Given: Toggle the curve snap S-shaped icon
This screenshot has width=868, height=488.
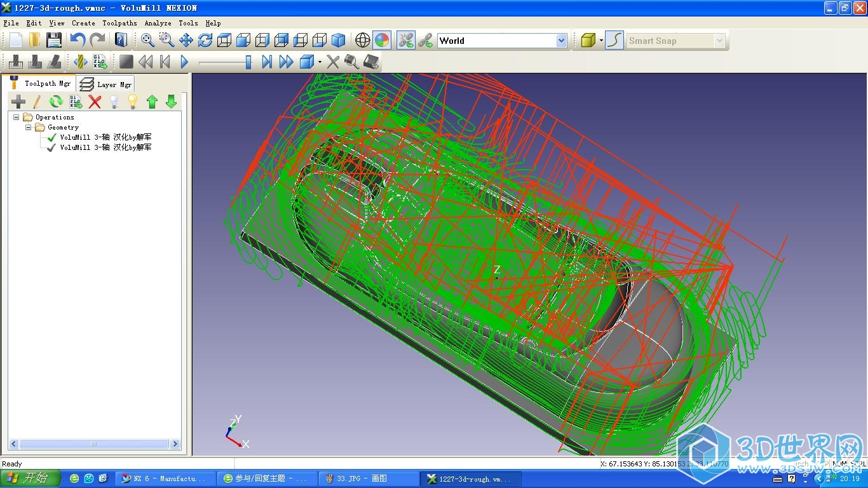Looking at the screenshot, I should (x=614, y=40).
